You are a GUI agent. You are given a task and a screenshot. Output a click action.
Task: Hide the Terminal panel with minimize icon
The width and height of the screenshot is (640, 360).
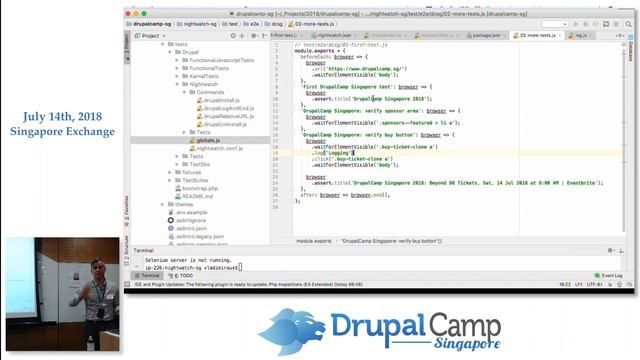point(621,251)
